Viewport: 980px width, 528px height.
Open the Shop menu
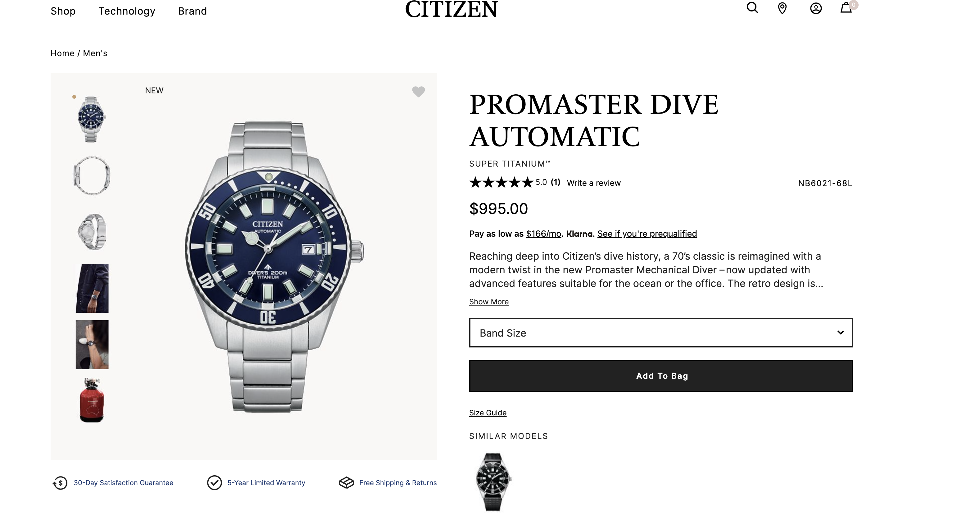coord(63,11)
